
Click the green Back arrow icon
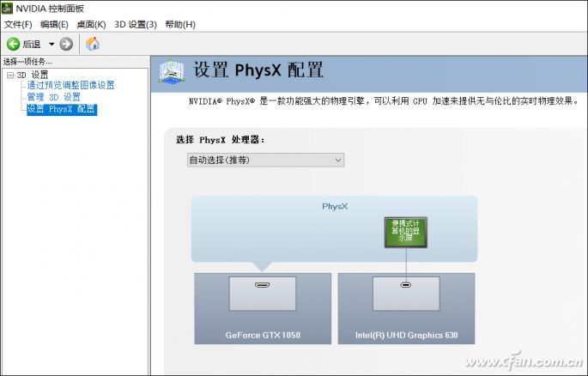click(13, 45)
